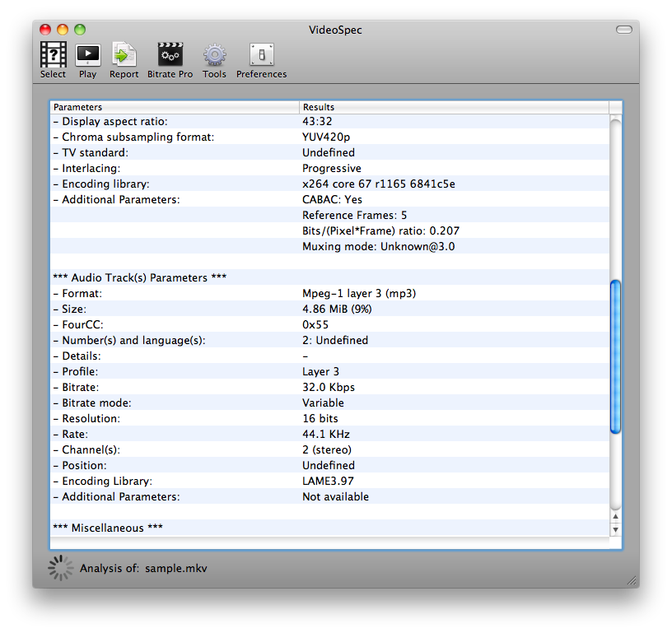Select the FourCC row
Image resolution: width=672 pixels, height=633 pixels.
pos(329,324)
